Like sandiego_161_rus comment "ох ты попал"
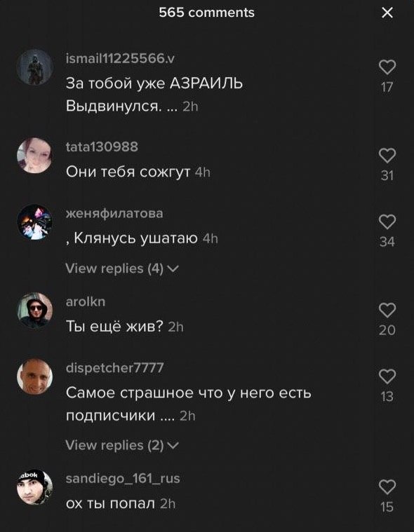The width and height of the screenshot is (414, 532). click(x=387, y=487)
